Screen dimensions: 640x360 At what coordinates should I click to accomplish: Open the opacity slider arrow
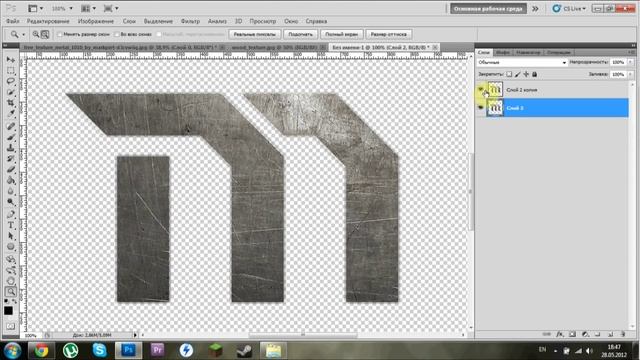point(631,62)
